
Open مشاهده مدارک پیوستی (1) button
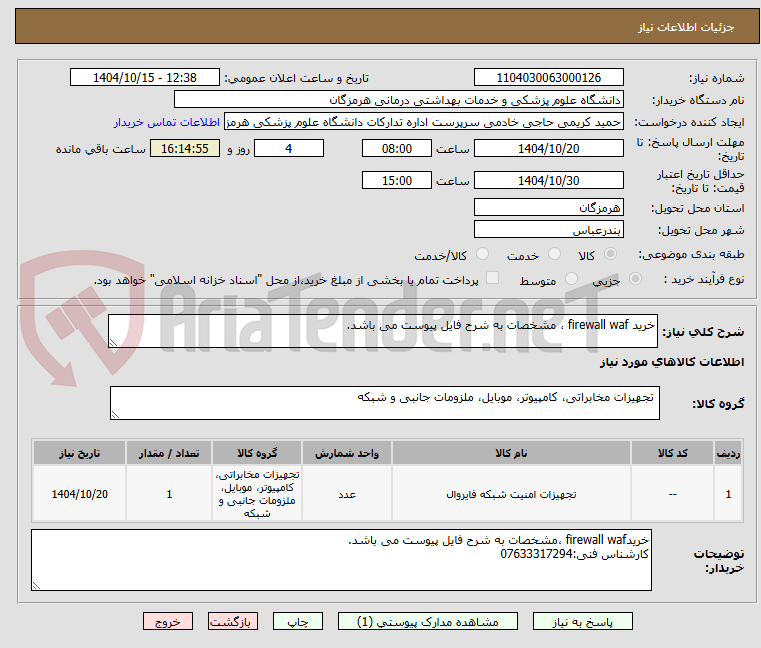(428, 621)
